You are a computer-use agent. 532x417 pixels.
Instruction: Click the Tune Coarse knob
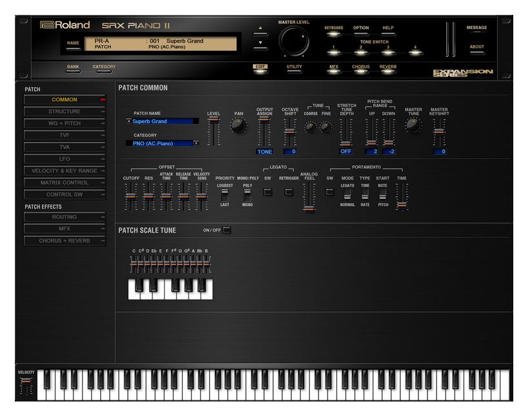[311, 127]
